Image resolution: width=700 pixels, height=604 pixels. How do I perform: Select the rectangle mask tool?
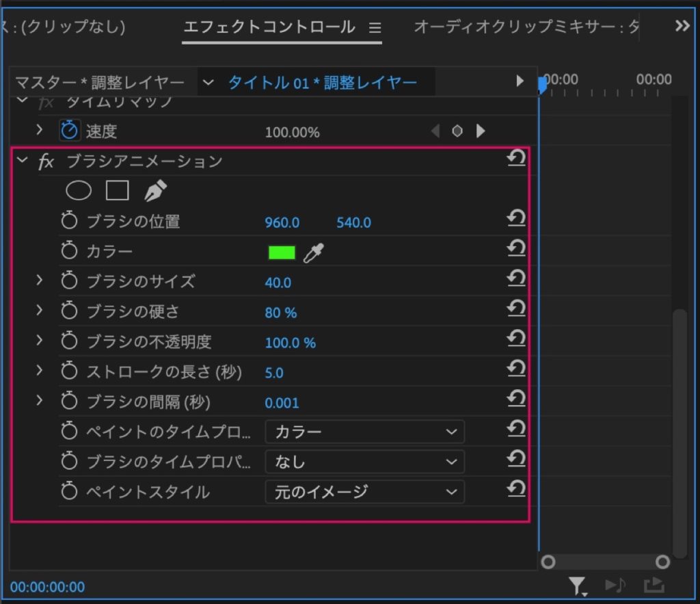point(118,190)
